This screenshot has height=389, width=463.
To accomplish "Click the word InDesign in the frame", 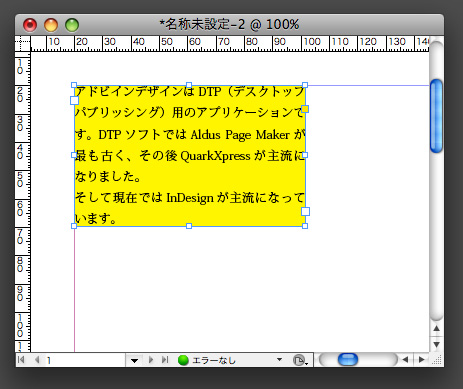I will pos(190,198).
